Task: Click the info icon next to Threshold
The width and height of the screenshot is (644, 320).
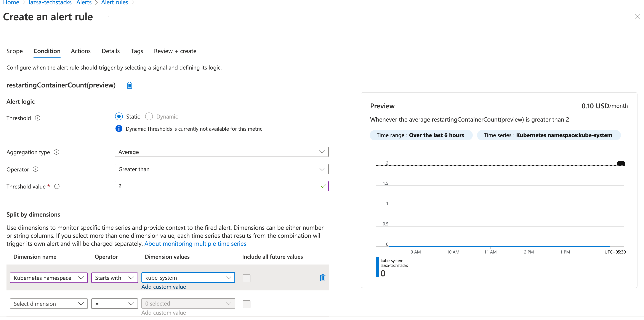Action: coord(37,118)
